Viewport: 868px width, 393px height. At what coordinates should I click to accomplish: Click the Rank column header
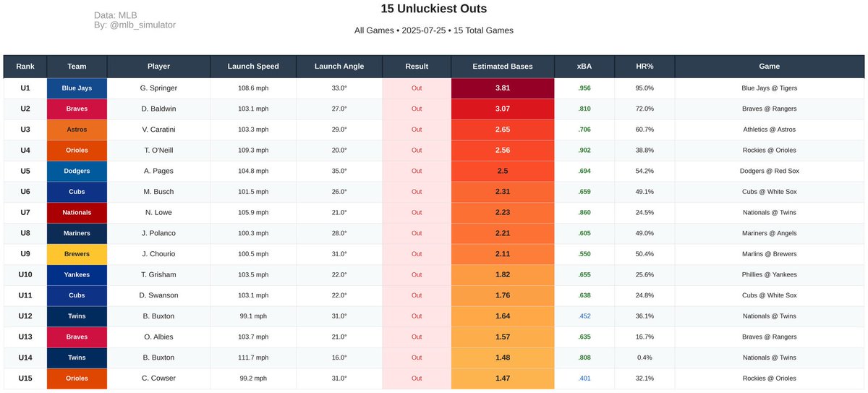pyautogui.click(x=25, y=66)
